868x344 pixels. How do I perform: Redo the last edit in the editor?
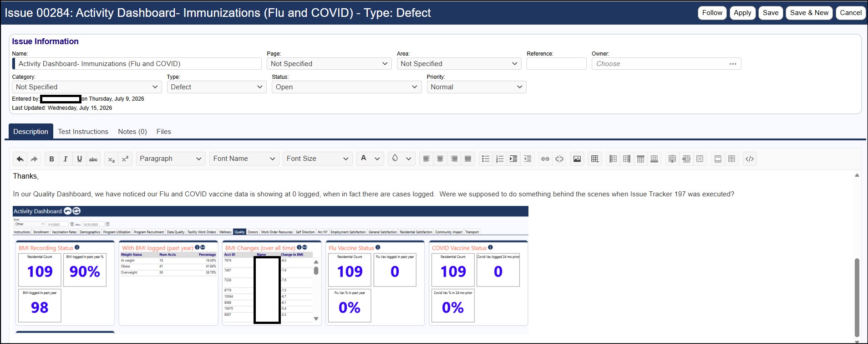34,159
